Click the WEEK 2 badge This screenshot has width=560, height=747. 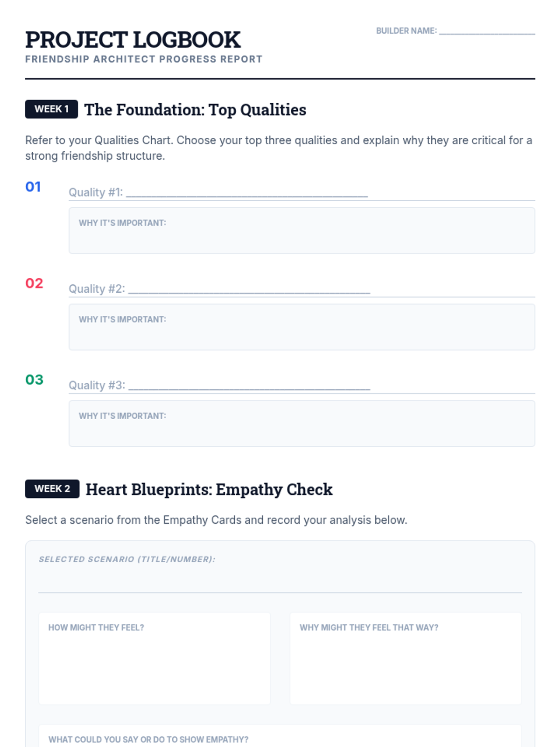coord(52,489)
